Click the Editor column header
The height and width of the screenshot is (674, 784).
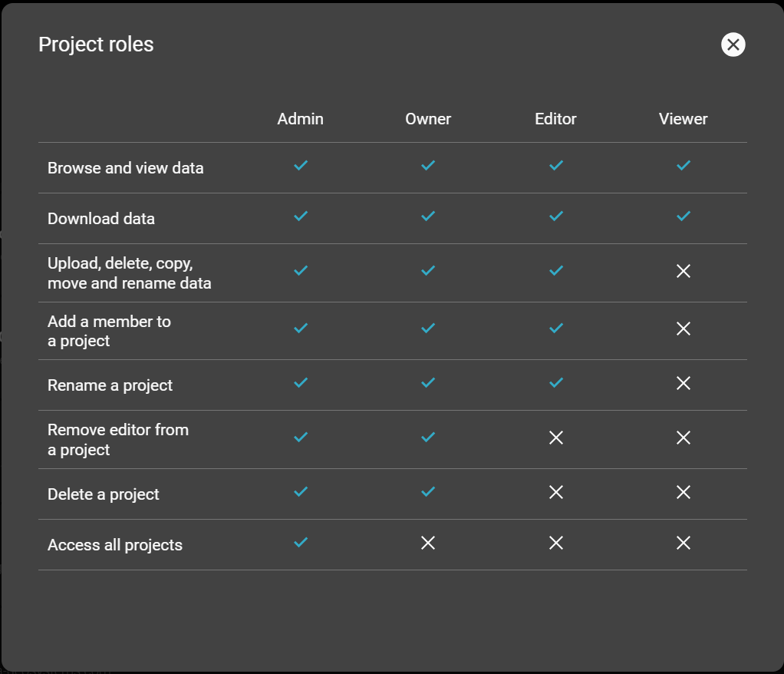[x=555, y=119]
